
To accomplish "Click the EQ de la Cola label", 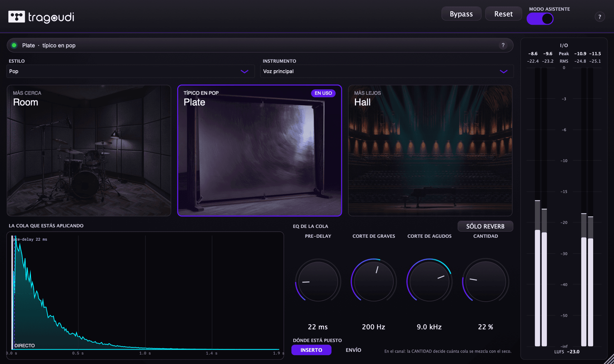I will point(311,226).
